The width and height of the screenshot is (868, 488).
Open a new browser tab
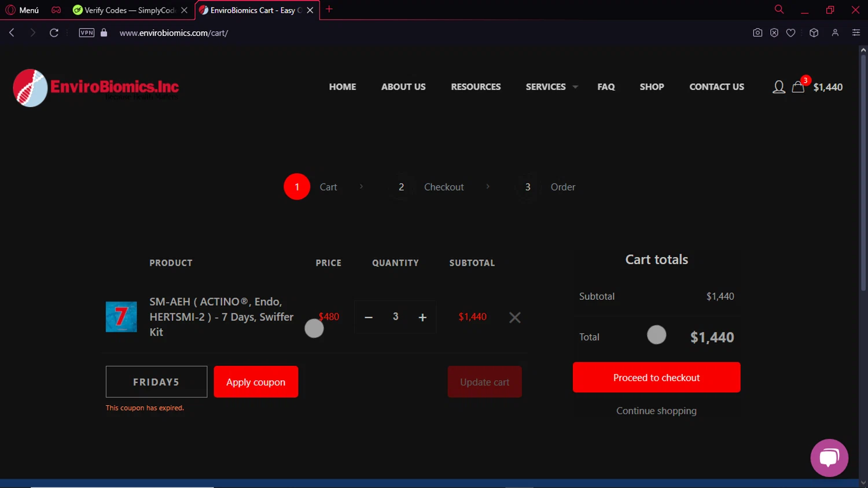329,9
